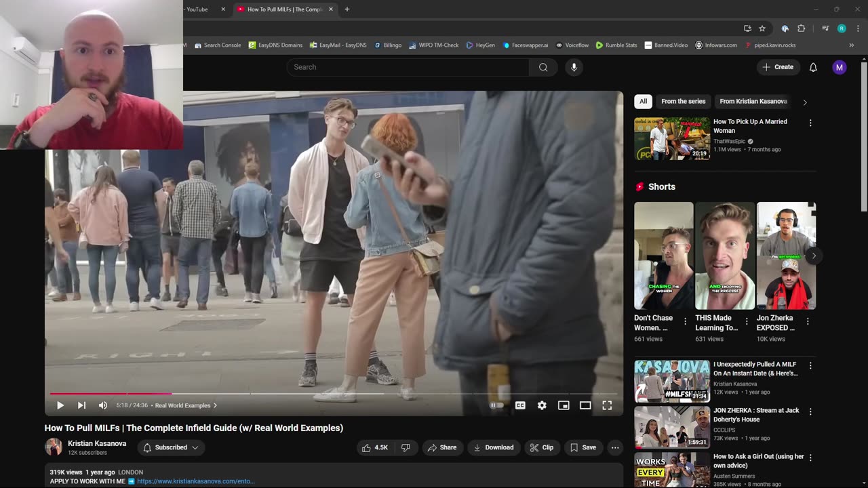
Task: Show next Shorts arrow
Action: point(814,256)
